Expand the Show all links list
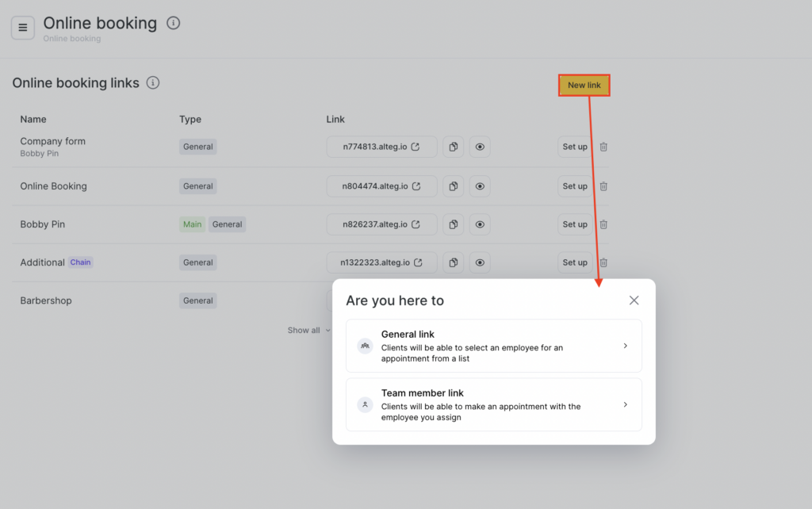The image size is (812, 509). click(x=308, y=331)
